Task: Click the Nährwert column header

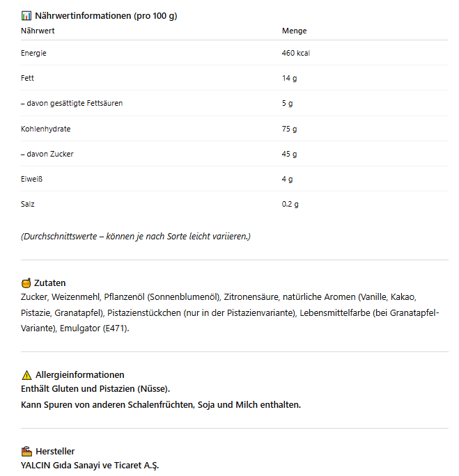Action: pos(38,31)
